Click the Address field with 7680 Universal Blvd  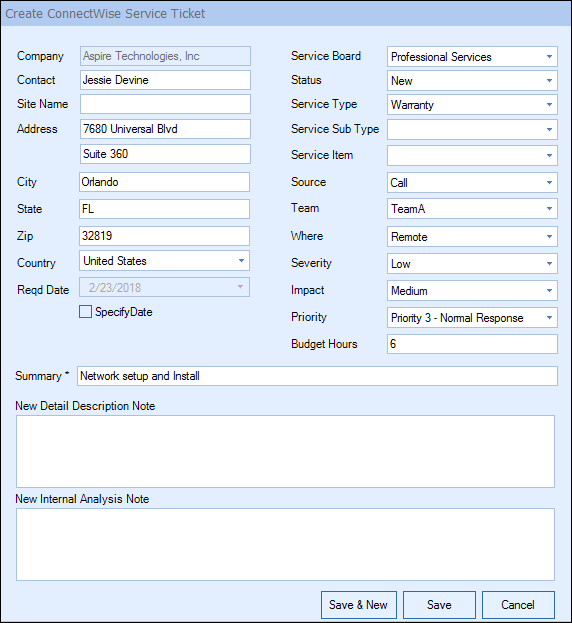(x=165, y=129)
